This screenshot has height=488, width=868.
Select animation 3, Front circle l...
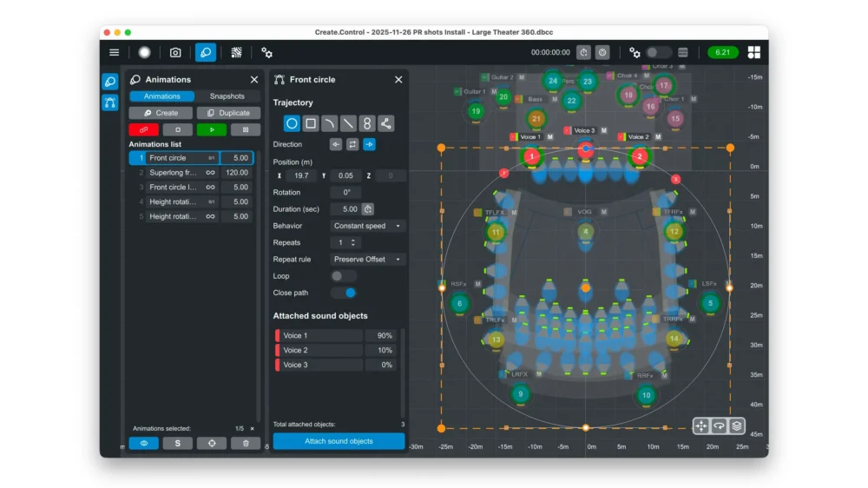(x=192, y=188)
